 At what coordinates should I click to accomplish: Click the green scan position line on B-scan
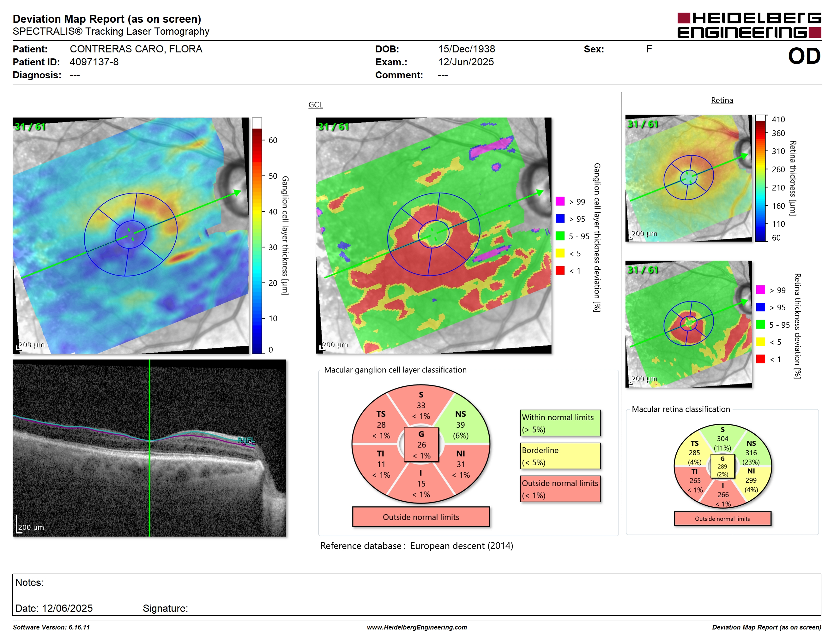pos(149,448)
